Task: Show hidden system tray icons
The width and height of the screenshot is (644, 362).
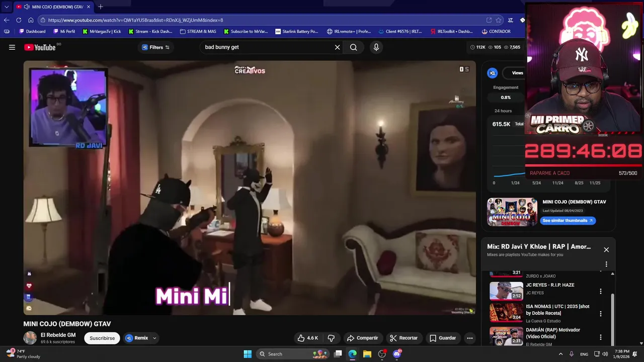Action: point(560,354)
